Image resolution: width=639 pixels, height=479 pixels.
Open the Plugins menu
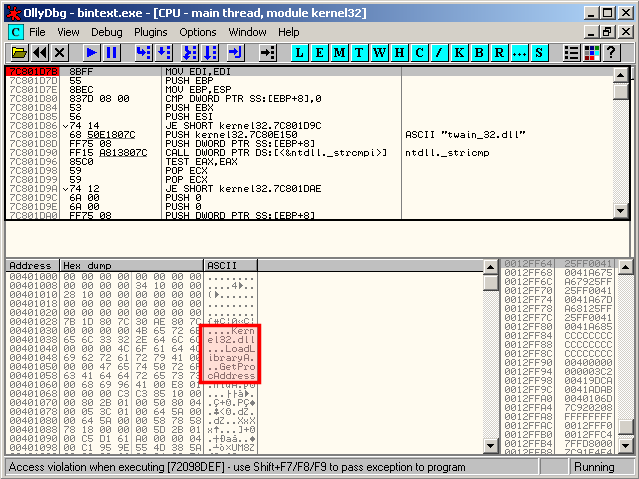pyautogui.click(x=150, y=32)
